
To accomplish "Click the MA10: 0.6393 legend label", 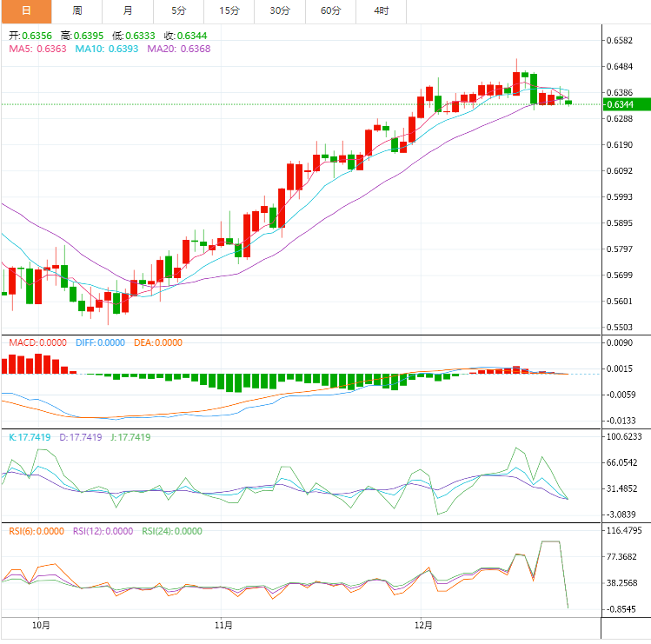I will (x=107, y=49).
